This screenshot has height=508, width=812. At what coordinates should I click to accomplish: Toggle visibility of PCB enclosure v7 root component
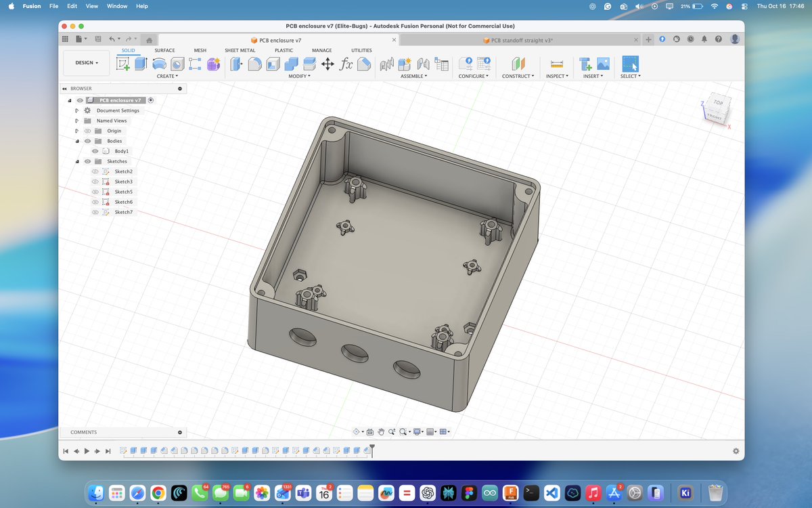[80, 100]
